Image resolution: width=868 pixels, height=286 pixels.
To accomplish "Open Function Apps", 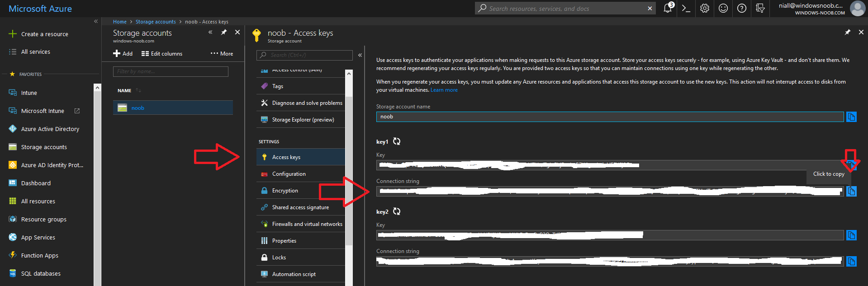I will point(40,255).
